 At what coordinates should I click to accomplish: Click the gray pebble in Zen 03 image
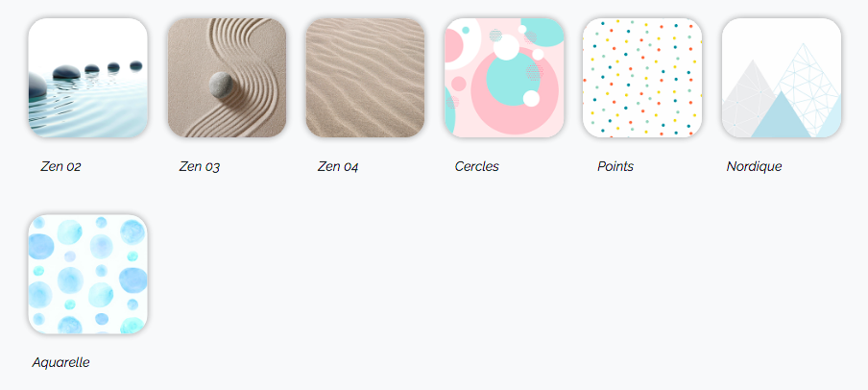pos(220,85)
